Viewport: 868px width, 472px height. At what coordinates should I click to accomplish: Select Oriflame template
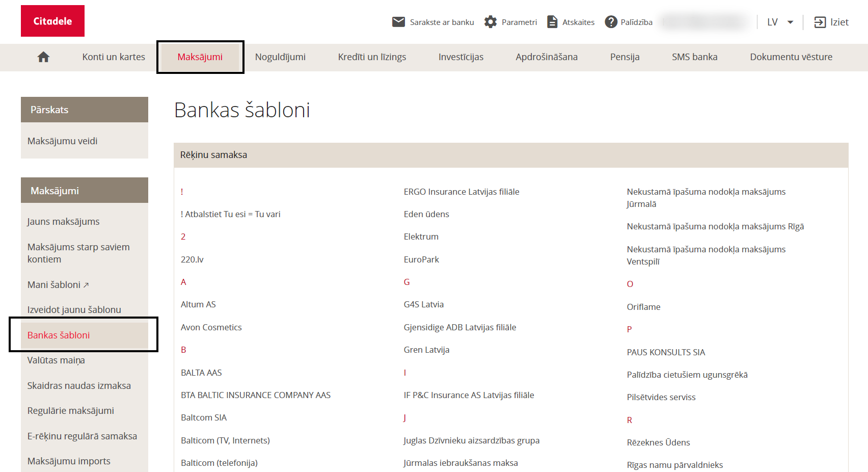tap(643, 307)
